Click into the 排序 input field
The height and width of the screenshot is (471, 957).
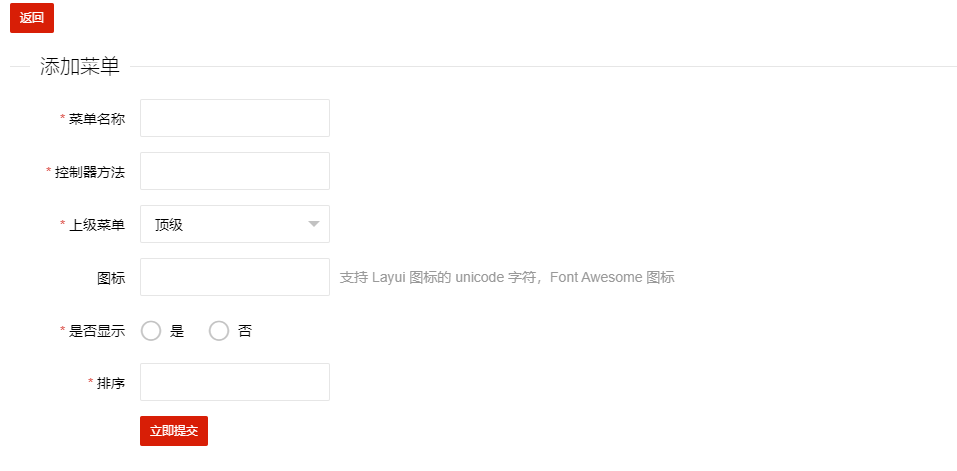pos(235,382)
